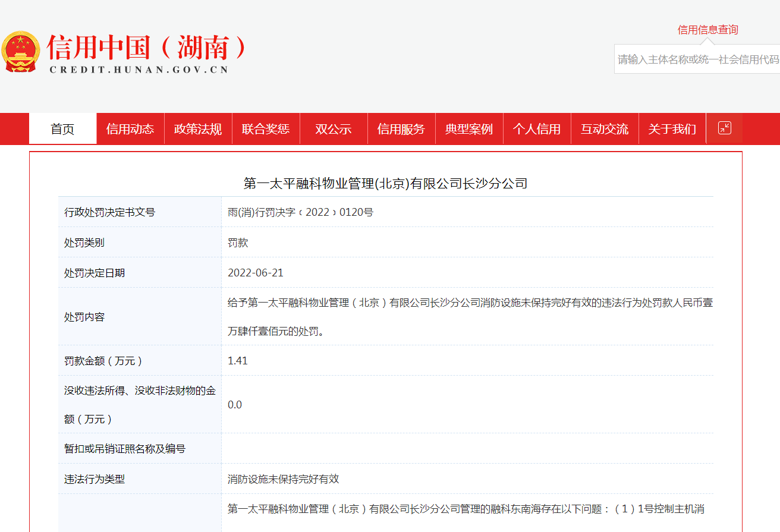Click the 违法行为类型 label
Image resolution: width=780 pixels, height=532 pixels.
point(95,479)
